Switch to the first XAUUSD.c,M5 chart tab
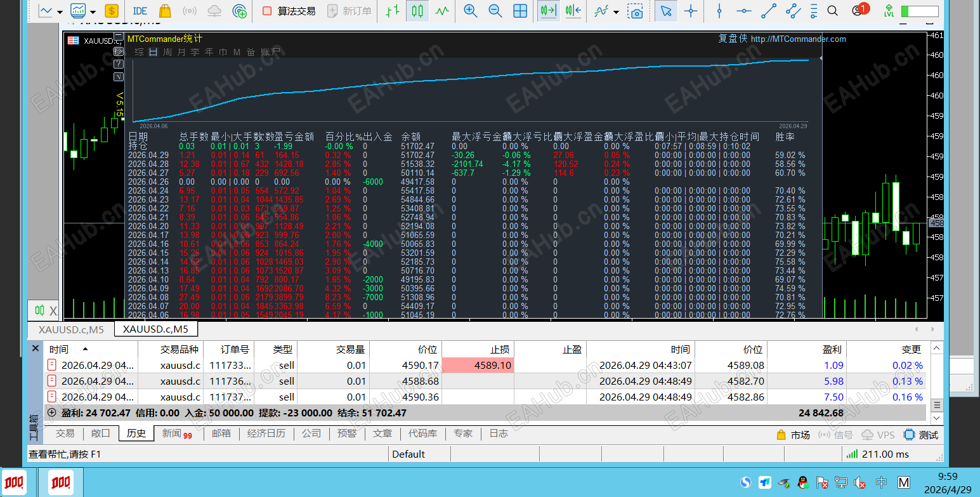980x497 pixels. (x=71, y=329)
